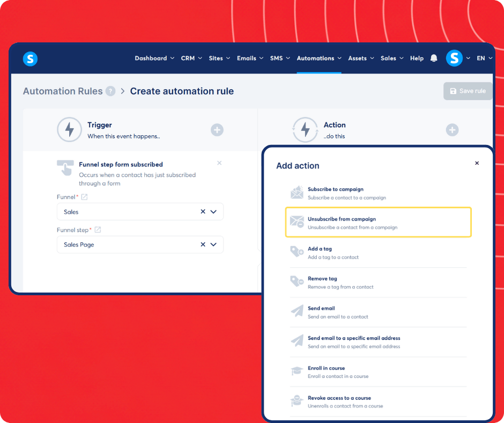Choose Subscribe to campaign action
The image size is (504, 423).
point(379,193)
